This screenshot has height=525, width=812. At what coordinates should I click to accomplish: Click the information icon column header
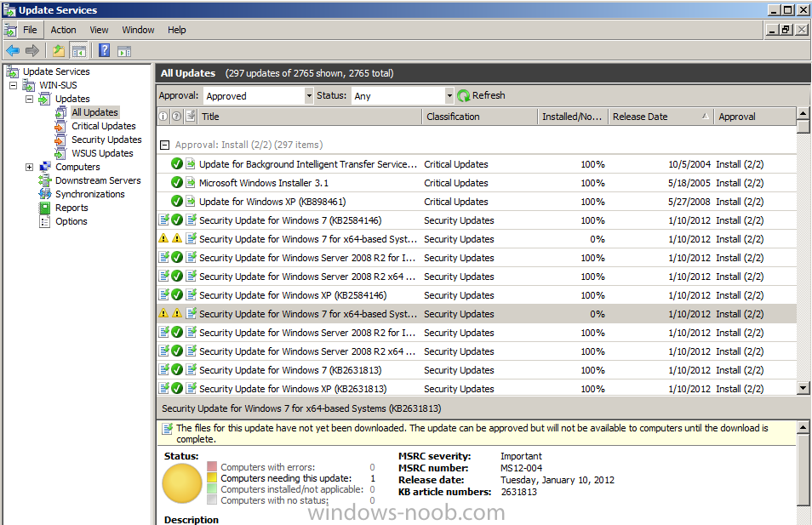[x=163, y=117]
